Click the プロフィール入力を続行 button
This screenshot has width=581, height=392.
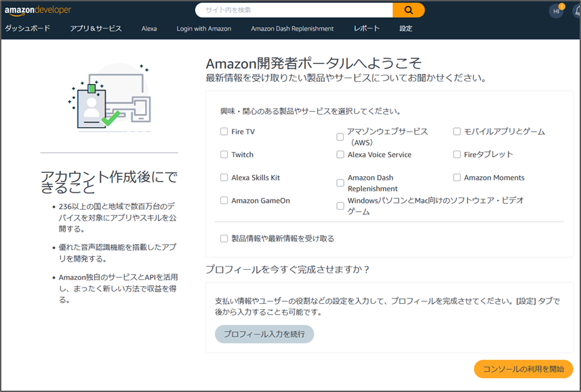coord(264,334)
